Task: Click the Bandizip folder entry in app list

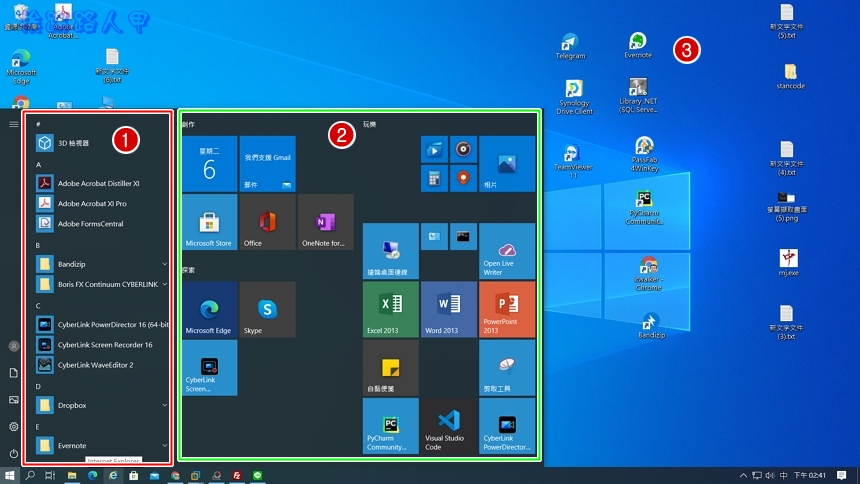Action: [102, 264]
